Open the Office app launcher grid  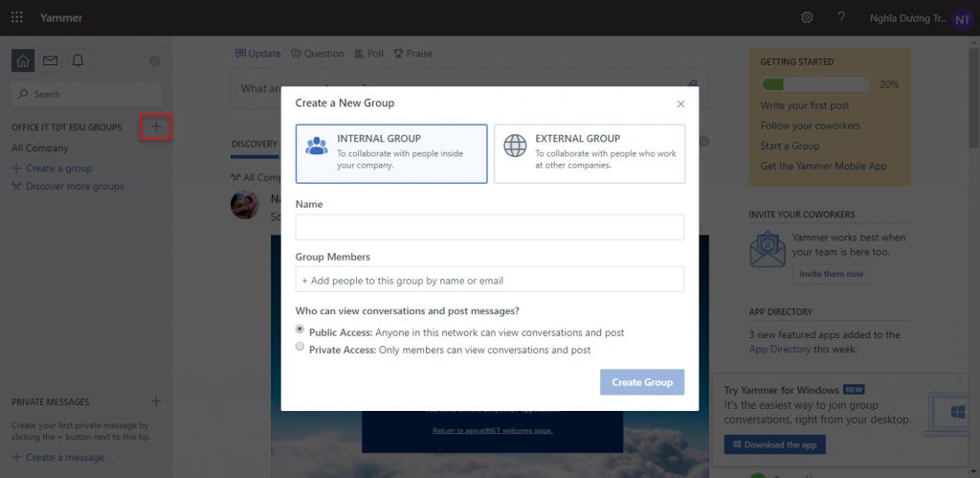[17, 17]
